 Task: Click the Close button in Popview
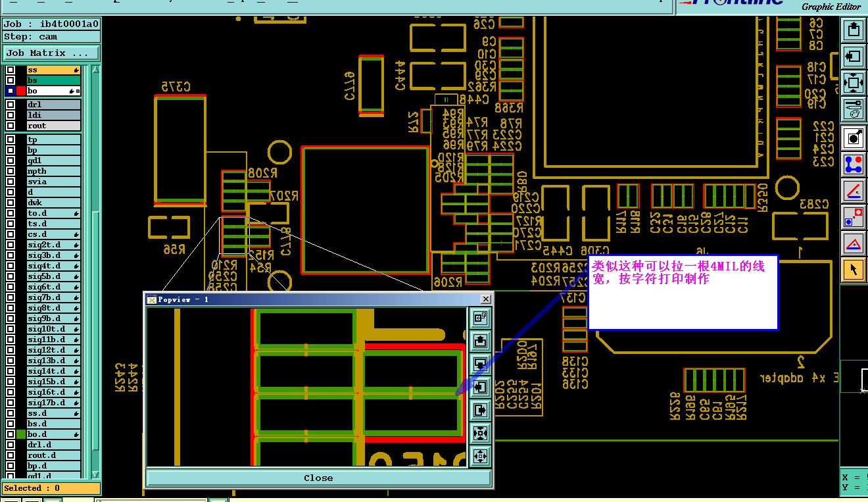point(318,478)
